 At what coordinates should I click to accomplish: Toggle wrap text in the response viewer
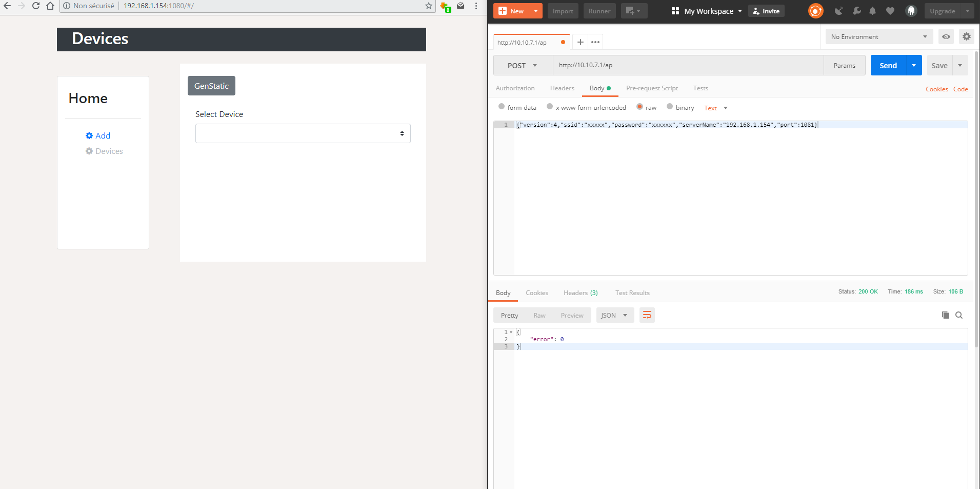pos(647,315)
